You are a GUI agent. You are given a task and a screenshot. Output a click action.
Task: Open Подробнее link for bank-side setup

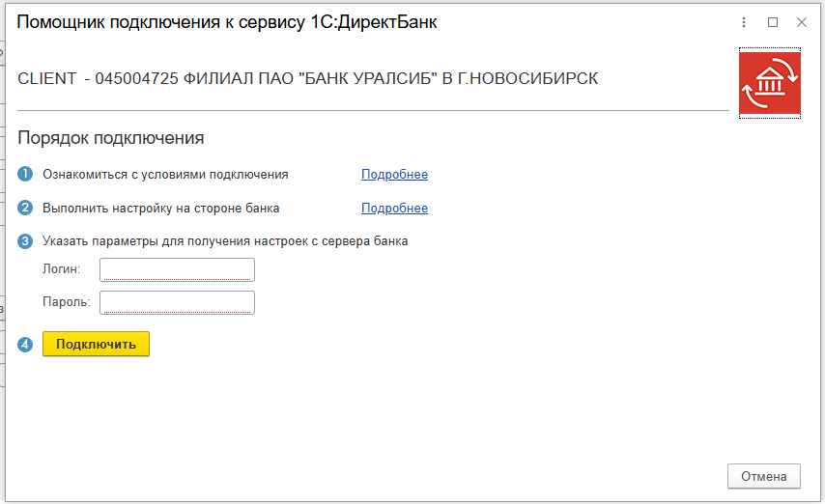pyautogui.click(x=394, y=208)
